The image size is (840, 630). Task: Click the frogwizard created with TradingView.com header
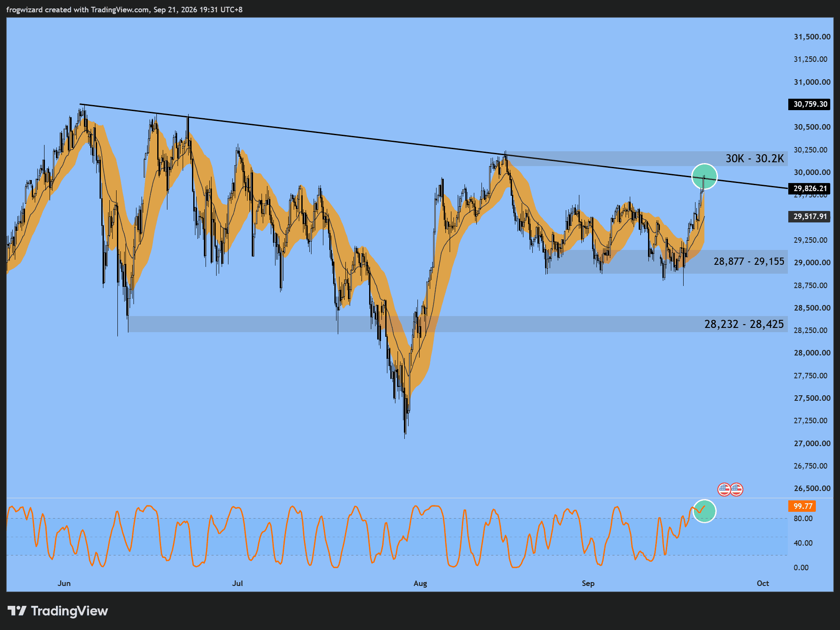click(124, 9)
